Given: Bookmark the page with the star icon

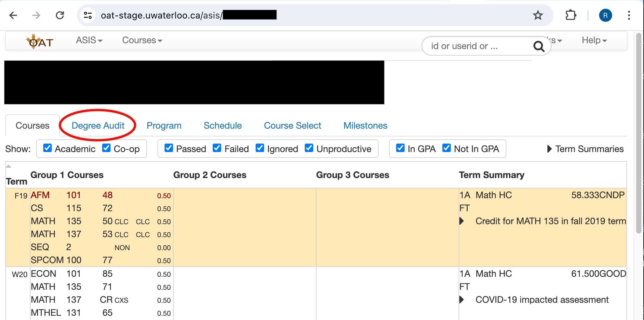Looking at the screenshot, I should 538,15.
